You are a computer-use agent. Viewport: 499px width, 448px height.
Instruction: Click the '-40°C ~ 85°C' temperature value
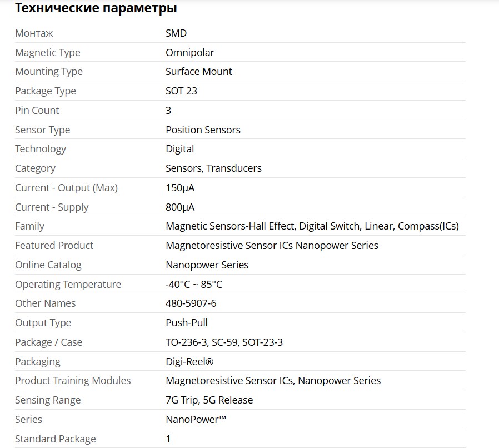193,285
